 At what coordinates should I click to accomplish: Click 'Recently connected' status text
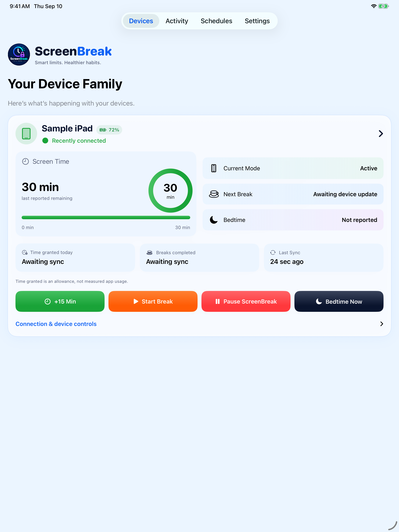(79, 141)
